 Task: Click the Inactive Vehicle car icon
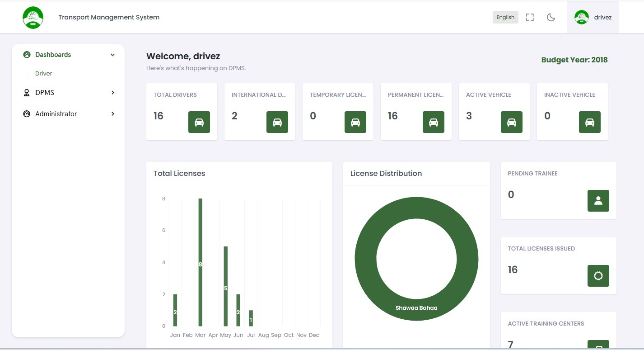coord(590,122)
